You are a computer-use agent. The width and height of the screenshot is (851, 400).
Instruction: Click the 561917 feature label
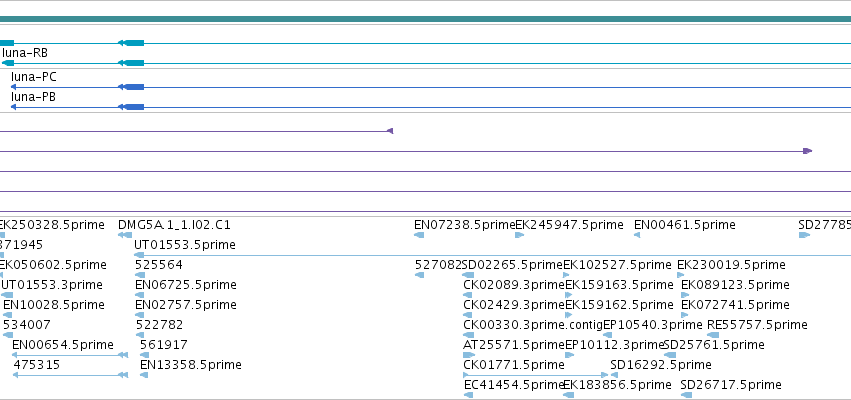(164, 345)
